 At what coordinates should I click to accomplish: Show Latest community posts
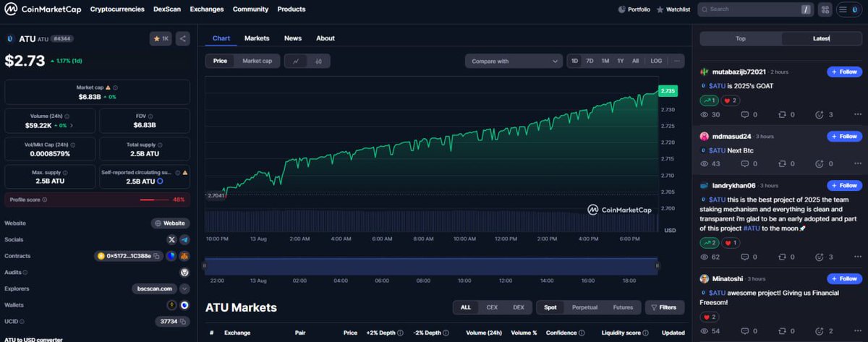[821, 39]
